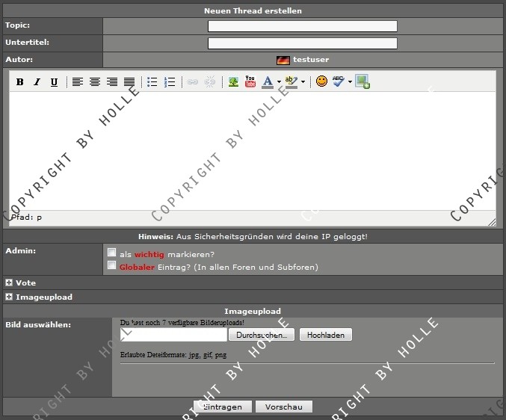Select the text color swatch button
506x420 pixels.
pos(268,82)
